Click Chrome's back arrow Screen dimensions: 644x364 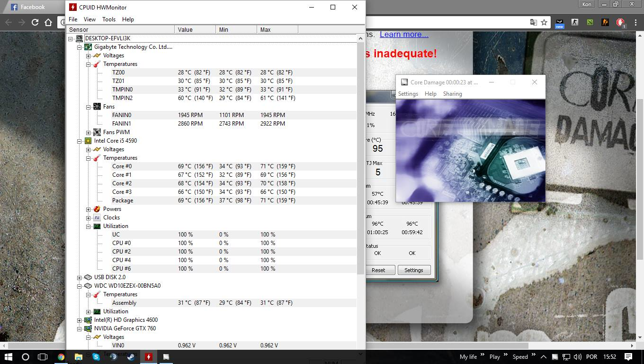(9, 22)
